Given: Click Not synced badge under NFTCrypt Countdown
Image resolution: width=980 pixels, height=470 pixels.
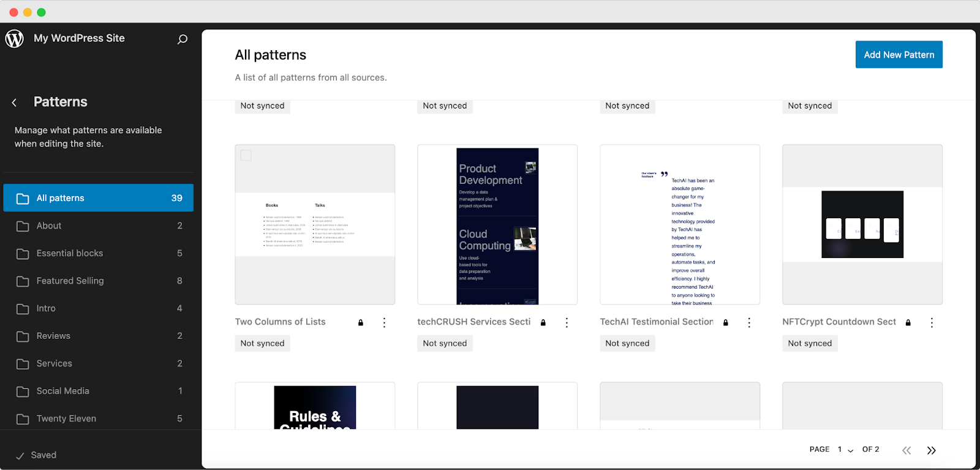Looking at the screenshot, I should coord(810,343).
